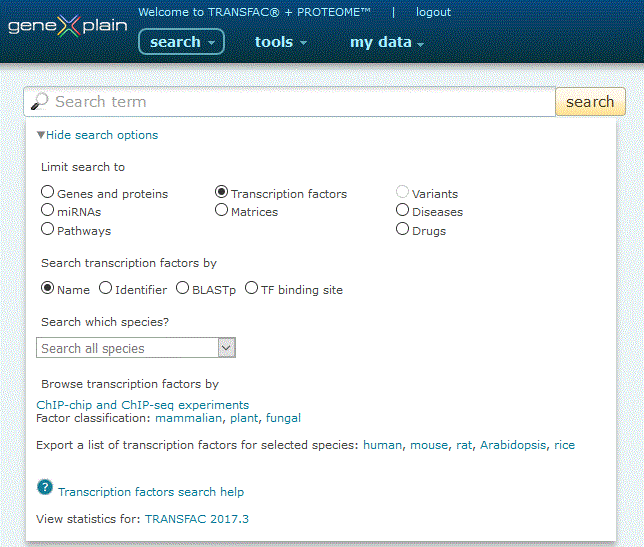
Task: Open the search dropdown menu
Action: click(x=182, y=41)
